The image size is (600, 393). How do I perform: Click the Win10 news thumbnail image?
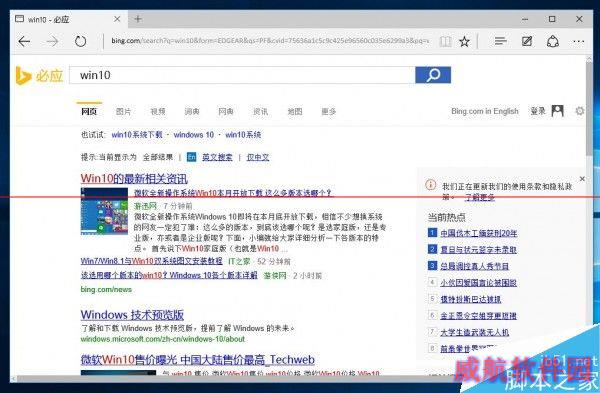click(x=104, y=211)
